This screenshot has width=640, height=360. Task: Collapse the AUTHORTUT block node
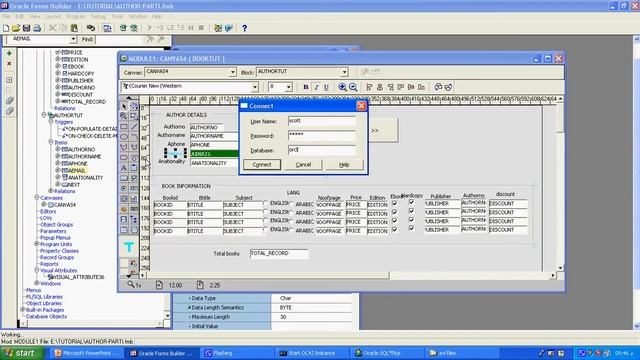44,115
